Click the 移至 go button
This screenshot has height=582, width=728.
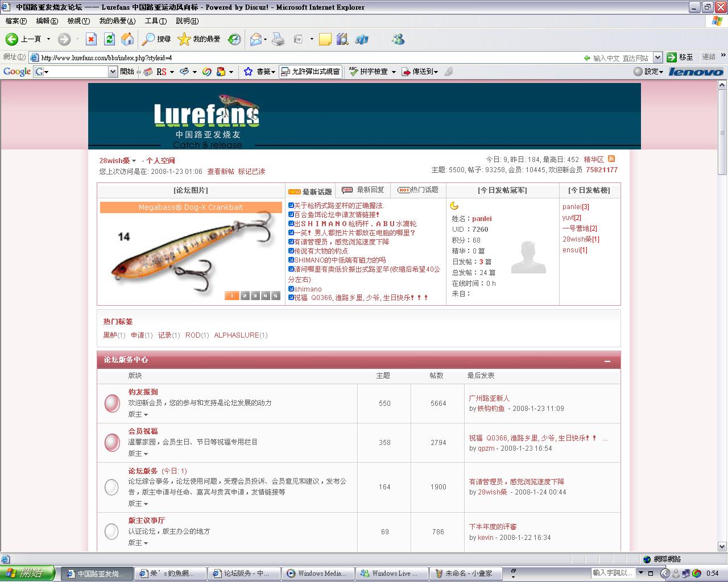coord(680,57)
